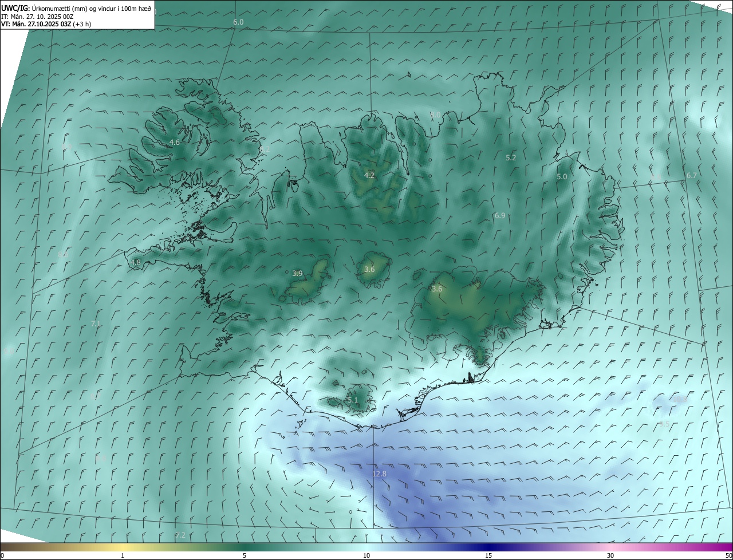Click the 10 tick on the color scale
The width and height of the screenshot is (733, 560).
tap(366, 555)
